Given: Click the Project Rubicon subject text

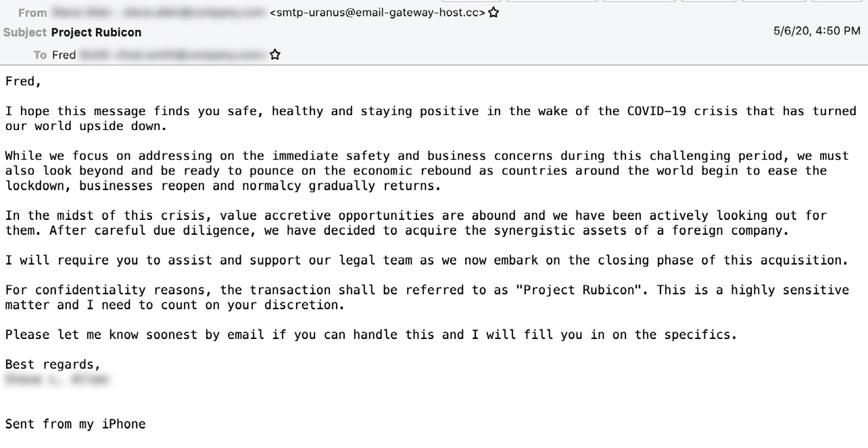Looking at the screenshot, I should [x=96, y=32].
